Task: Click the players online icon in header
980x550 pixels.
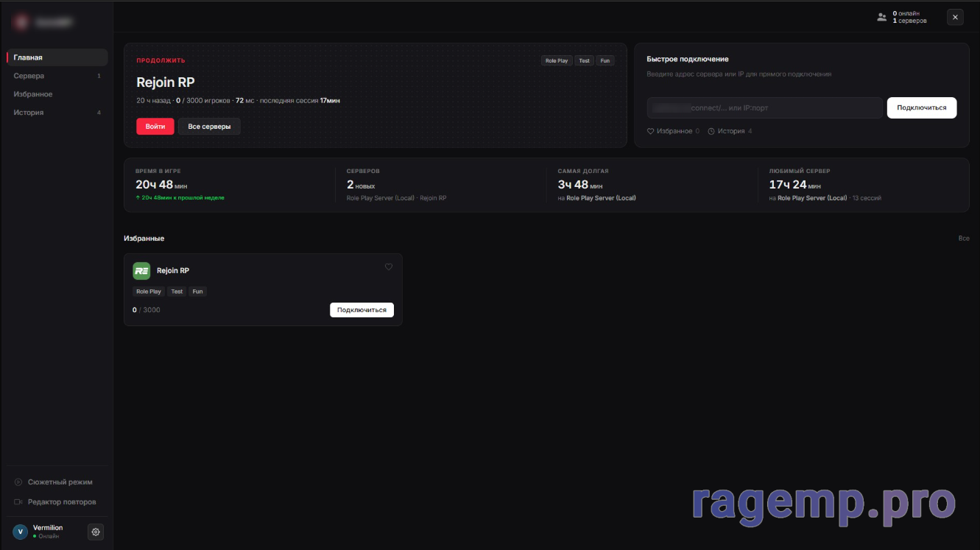Action: 882,17
